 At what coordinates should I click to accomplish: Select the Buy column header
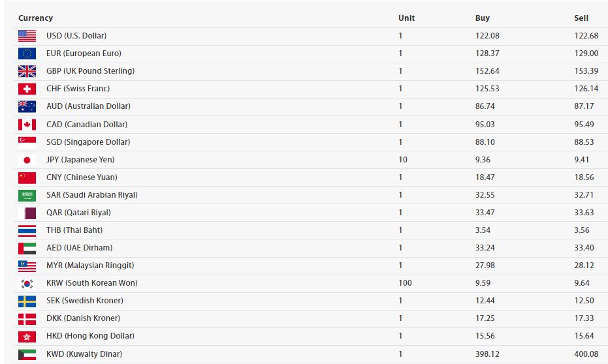(482, 18)
